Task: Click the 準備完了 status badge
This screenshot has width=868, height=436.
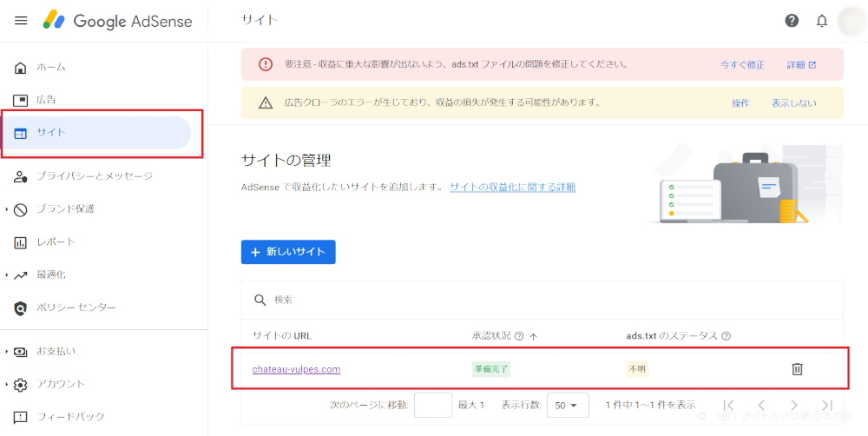Action: pos(491,369)
